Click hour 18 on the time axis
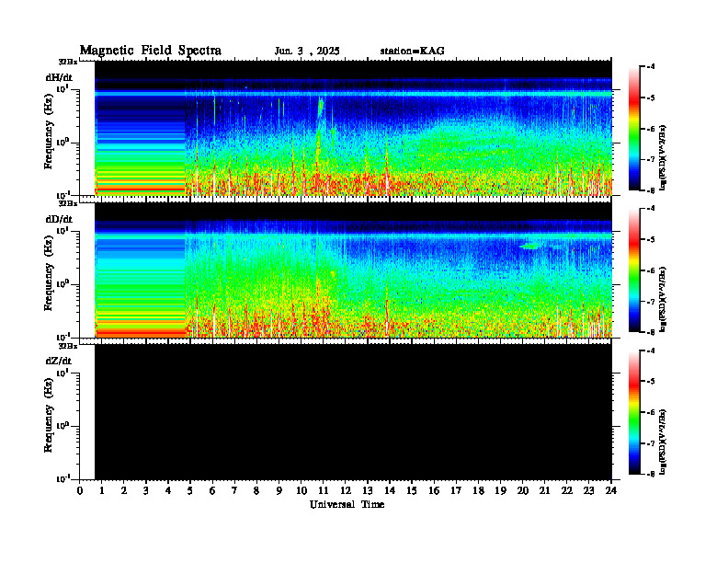Screen dimensions: 728x563 tap(479, 491)
